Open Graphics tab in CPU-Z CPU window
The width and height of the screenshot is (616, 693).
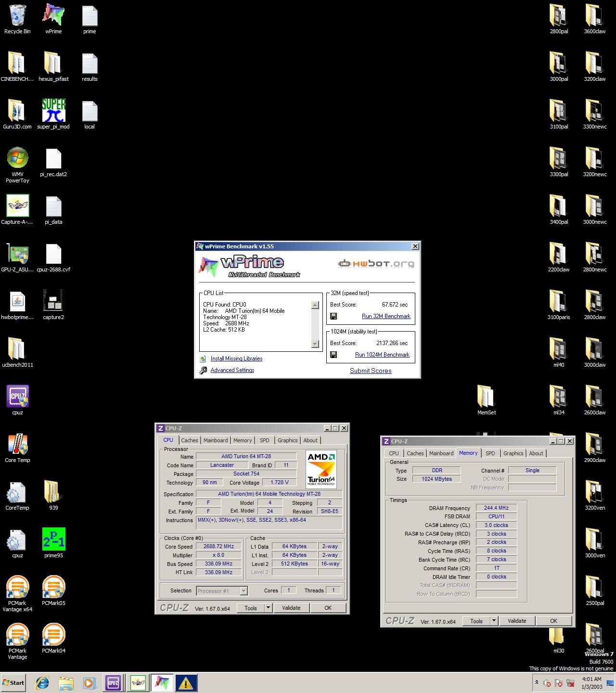(288, 440)
